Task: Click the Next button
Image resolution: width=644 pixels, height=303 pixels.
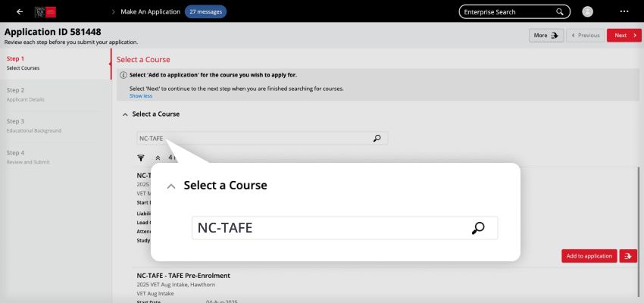Action: (x=624, y=36)
